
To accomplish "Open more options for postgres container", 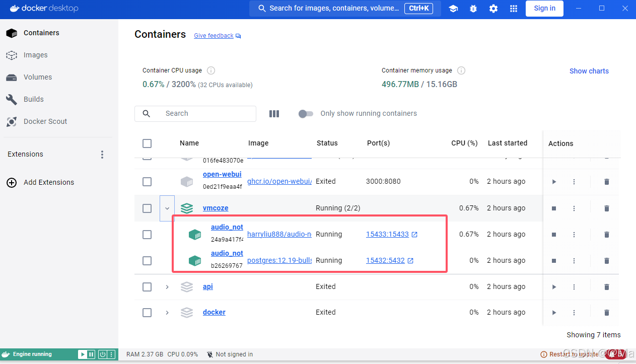I will point(574,261).
